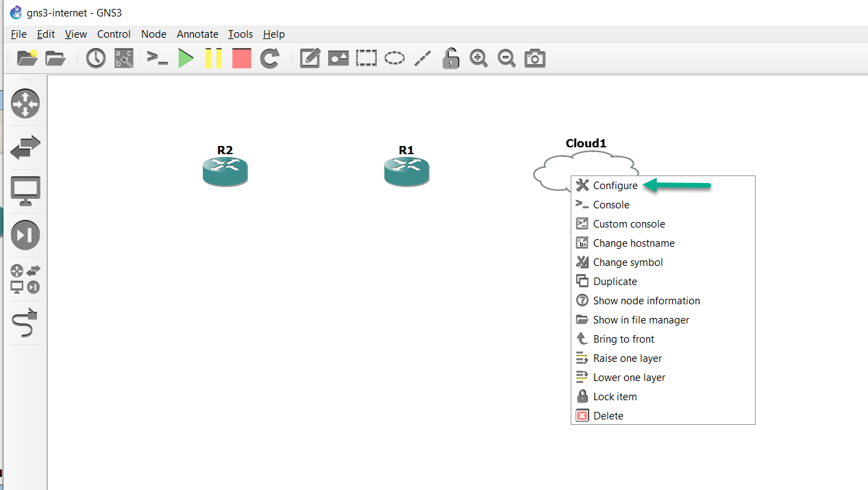This screenshot has width=868, height=490.
Task: Select Custom console menu entry
Action: point(663,224)
